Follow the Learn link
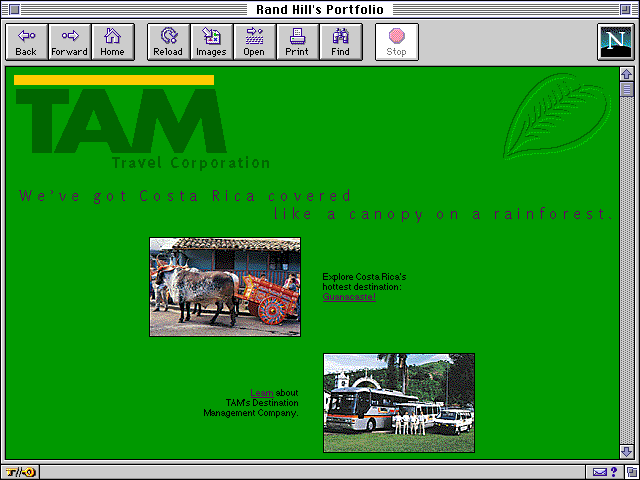640x480 pixels. click(262, 393)
